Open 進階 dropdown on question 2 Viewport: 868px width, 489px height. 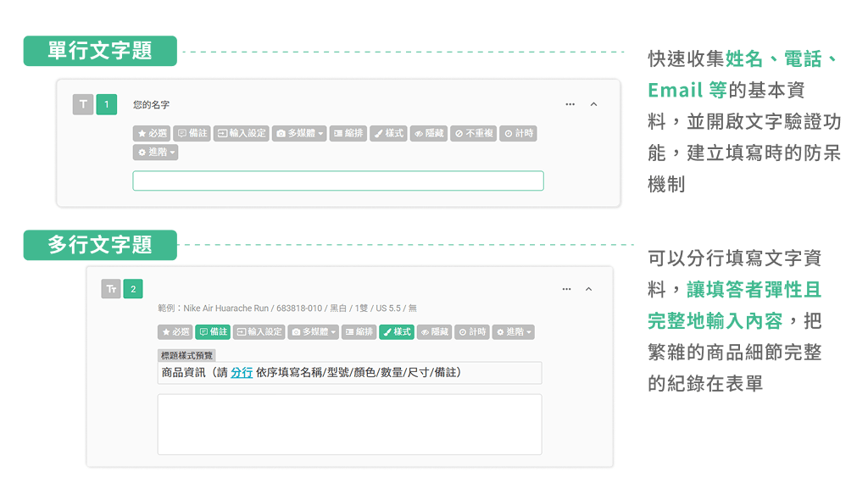(x=513, y=332)
